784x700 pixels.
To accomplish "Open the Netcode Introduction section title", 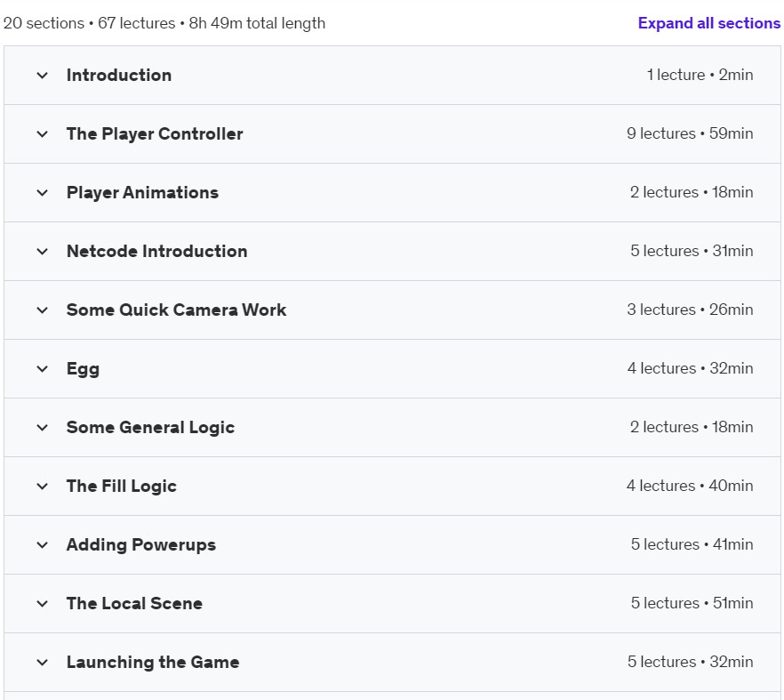I will pos(157,251).
